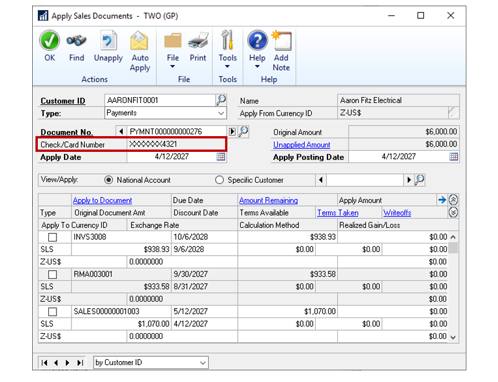Click the blue arrow beside Apply Amount

click(442, 200)
